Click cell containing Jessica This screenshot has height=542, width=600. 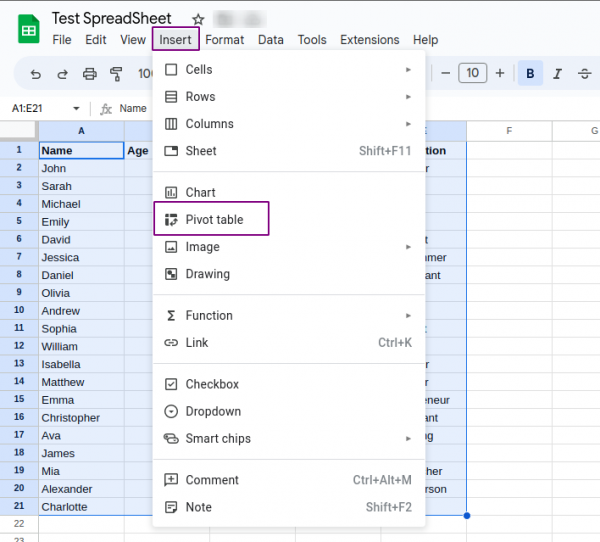pyautogui.click(x=82, y=257)
